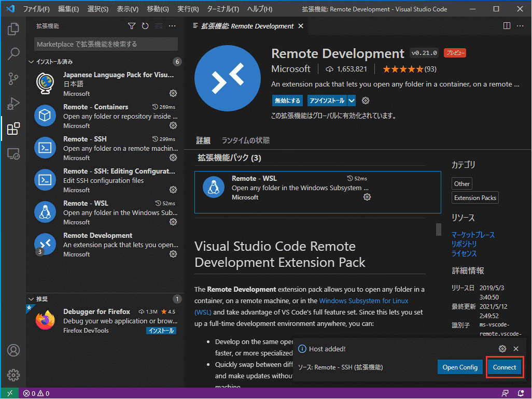
Task: Open the ターミナル(T) menu
Action: (222, 9)
